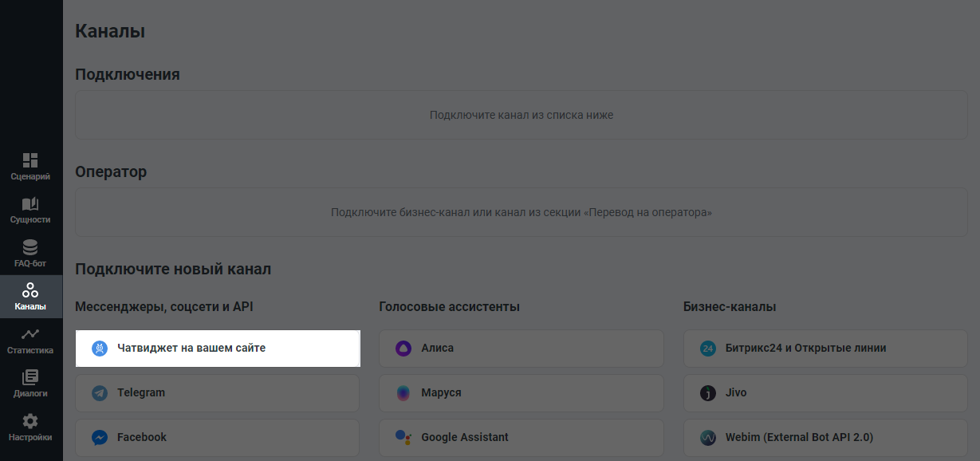Click the Facebook Messenger icon
The width and height of the screenshot is (980, 461).
point(99,437)
